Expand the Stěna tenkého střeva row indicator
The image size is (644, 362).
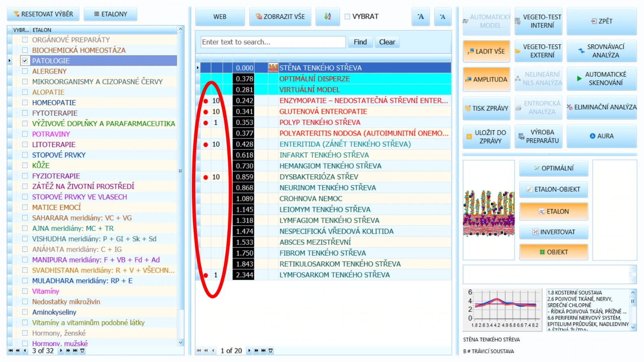tap(198, 68)
